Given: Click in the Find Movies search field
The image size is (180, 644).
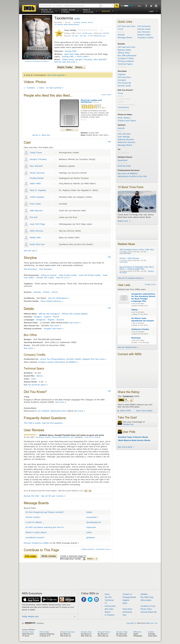Looking at the screenshot, I should [69, 5].
